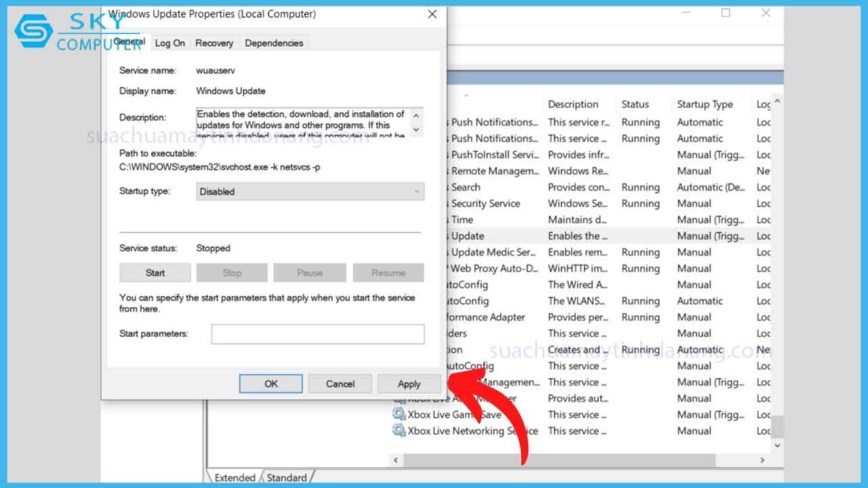
Task: Click the gear icon beside Xbox Live Game Save
Action: 399,414
